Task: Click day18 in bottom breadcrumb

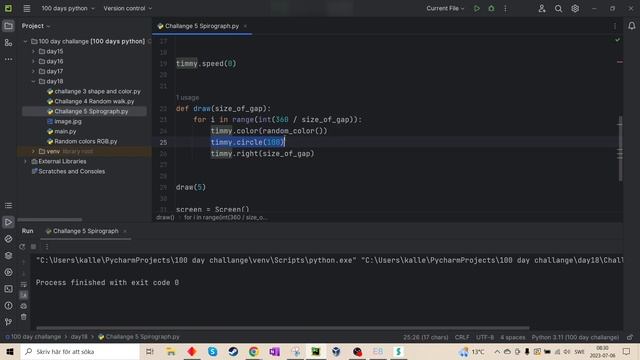Action: click(79, 337)
